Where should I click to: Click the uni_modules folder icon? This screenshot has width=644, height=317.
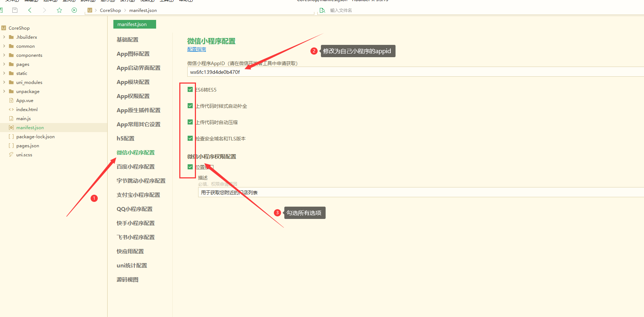click(11, 82)
